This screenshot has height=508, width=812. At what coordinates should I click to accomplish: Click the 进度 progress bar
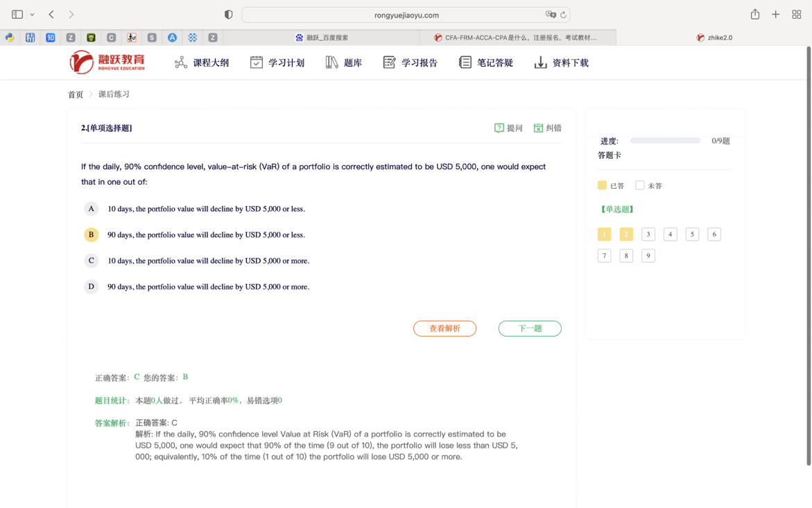(x=665, y=141)
